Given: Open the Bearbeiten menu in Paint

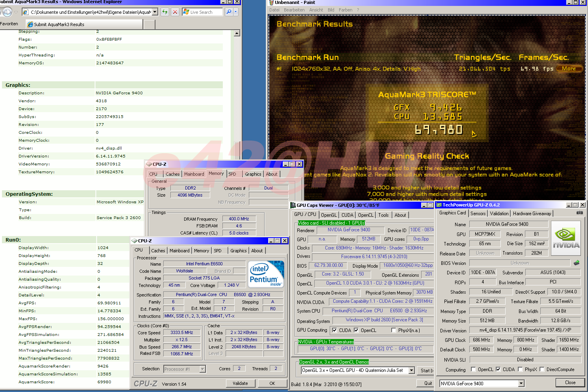Looking at the screenshot, I should tap(294, 10).
